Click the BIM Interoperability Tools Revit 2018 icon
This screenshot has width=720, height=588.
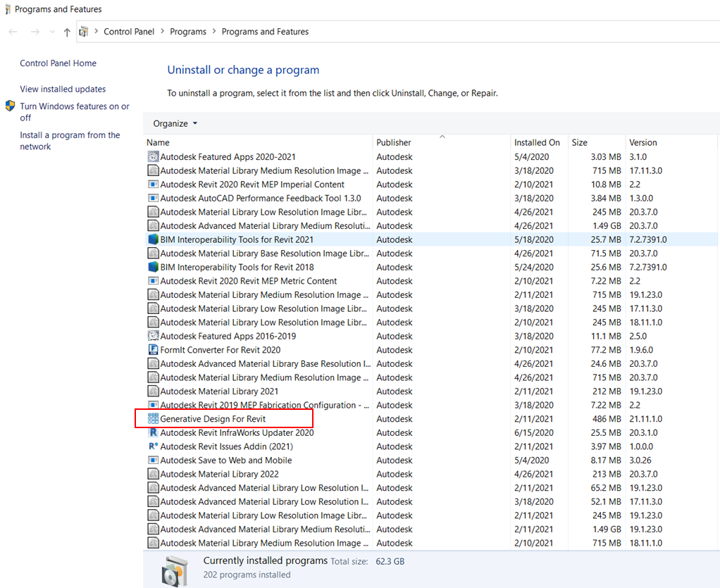tap(153, 267)
